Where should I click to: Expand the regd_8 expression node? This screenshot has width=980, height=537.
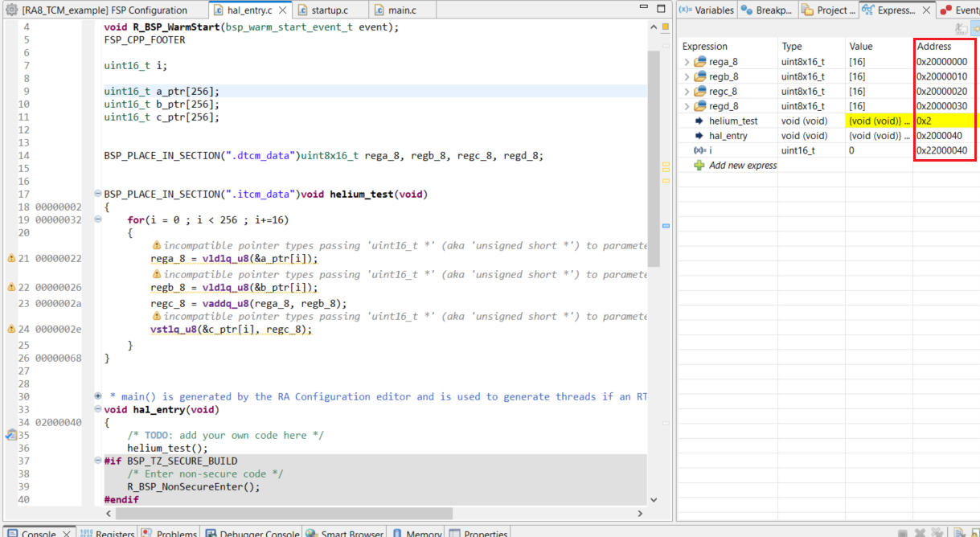coord(686,106)
